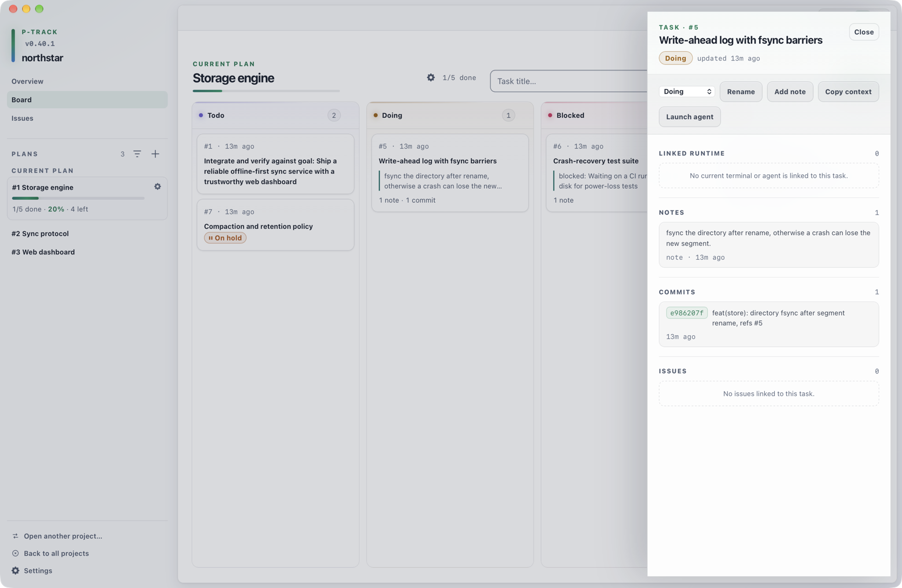Click 'TASK · #5' label

tap(678, 27)
